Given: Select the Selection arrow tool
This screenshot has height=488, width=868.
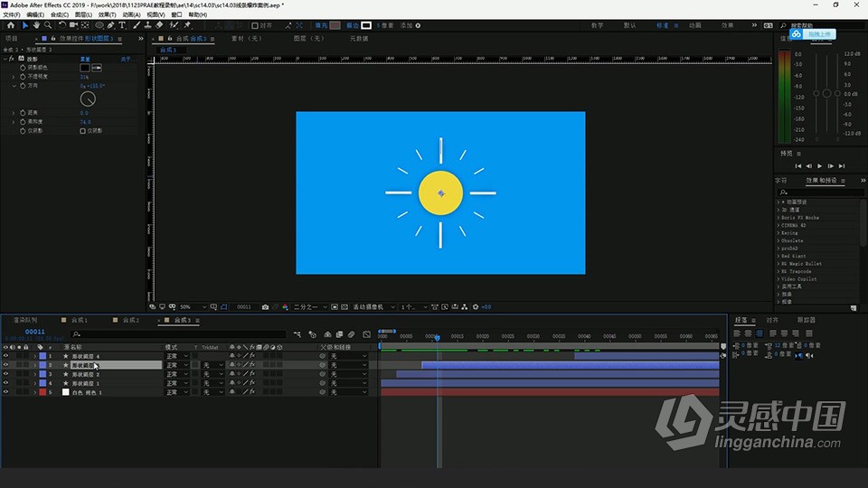Looking at the screenshot, I should (25, 25).
